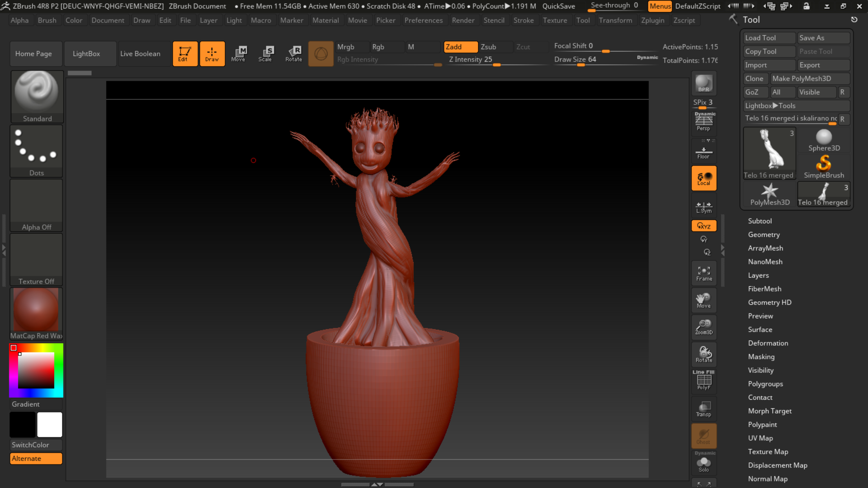868x488 pixels.
Task: Open the Texture Off selector
Action: pos(37,260)
